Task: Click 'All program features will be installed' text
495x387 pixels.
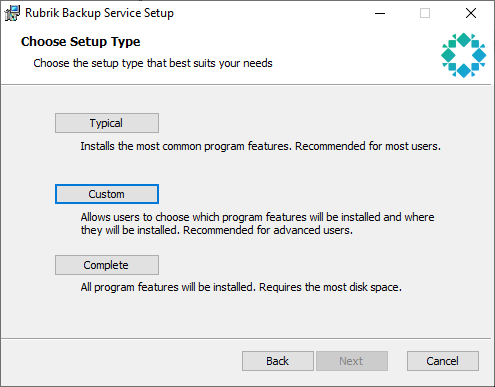Action: click(241, 287)
